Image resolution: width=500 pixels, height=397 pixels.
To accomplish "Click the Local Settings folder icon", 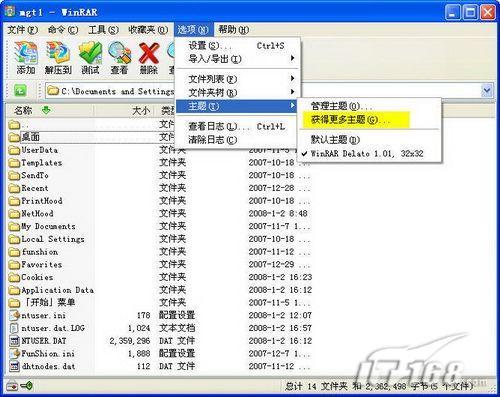I will click(14, 239).
